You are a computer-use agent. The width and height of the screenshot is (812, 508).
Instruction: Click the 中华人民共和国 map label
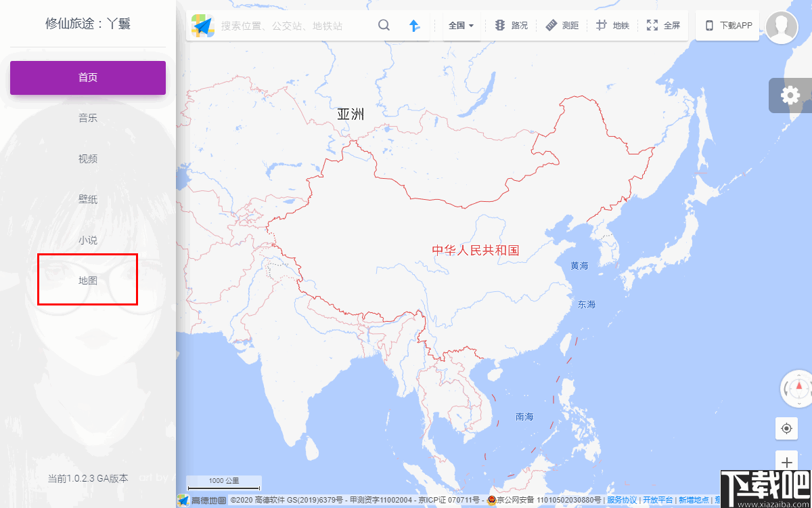point(476,250)
